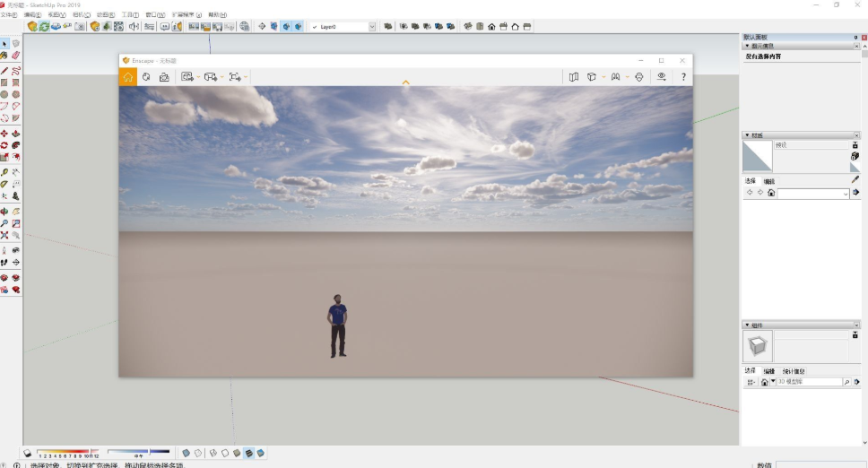The width and height of the screenshot is (868, 468).
Task: Open the Layer0 layer dropdown
Action: [x=371, y=27]
